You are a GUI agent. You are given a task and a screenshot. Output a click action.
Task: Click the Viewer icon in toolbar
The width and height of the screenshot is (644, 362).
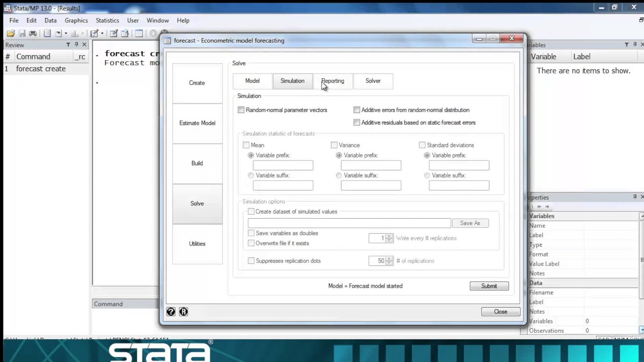(58, 33)
